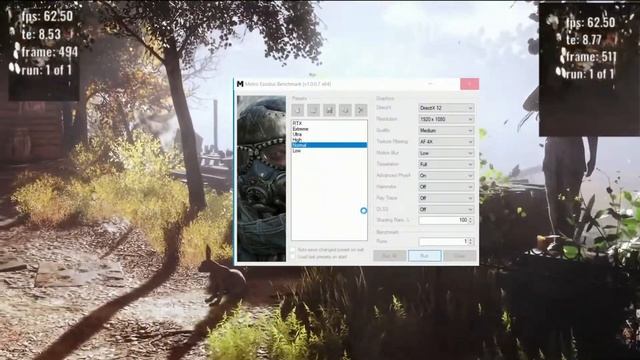This screenshot has width=640, height=360.
Task: Click the Shading Rate spinner arrows
Action: 471,220
